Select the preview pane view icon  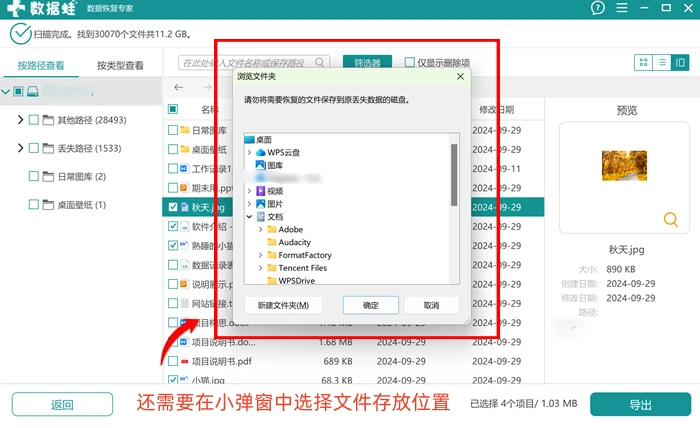[x=680, y=62]
